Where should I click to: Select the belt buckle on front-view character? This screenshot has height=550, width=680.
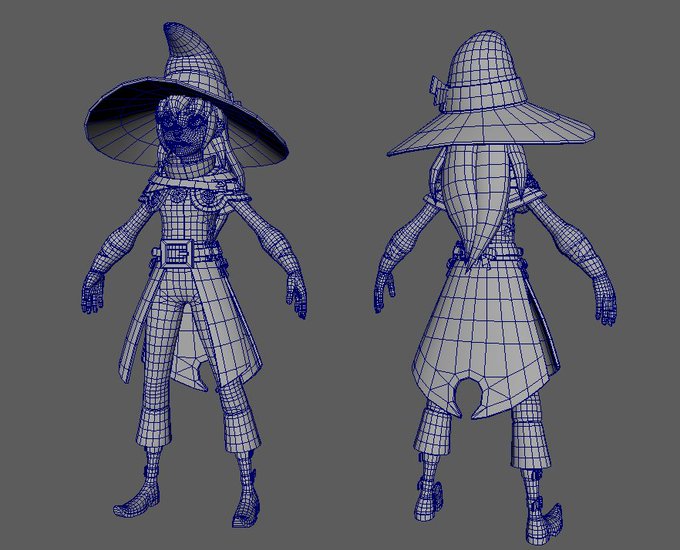click(177, 253)
